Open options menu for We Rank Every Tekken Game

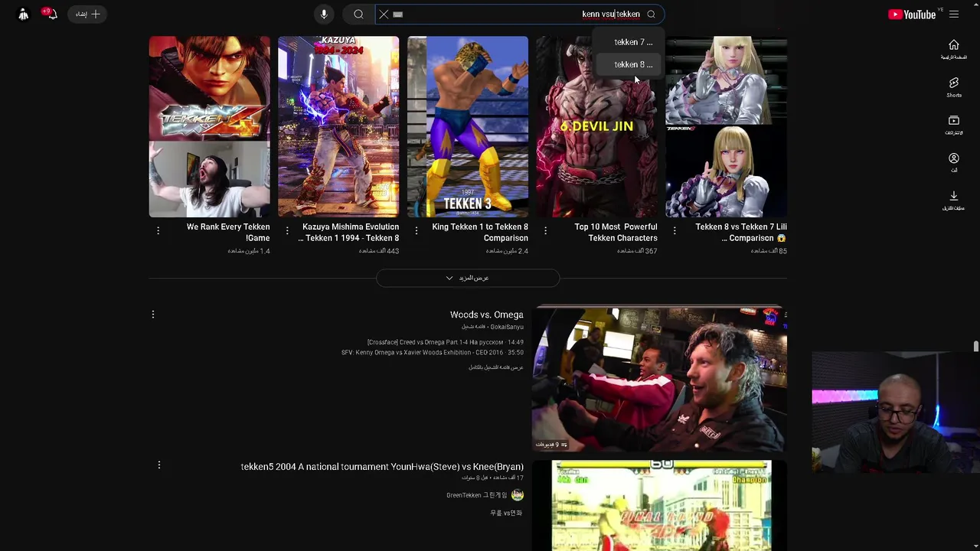(x=158, y=230)
